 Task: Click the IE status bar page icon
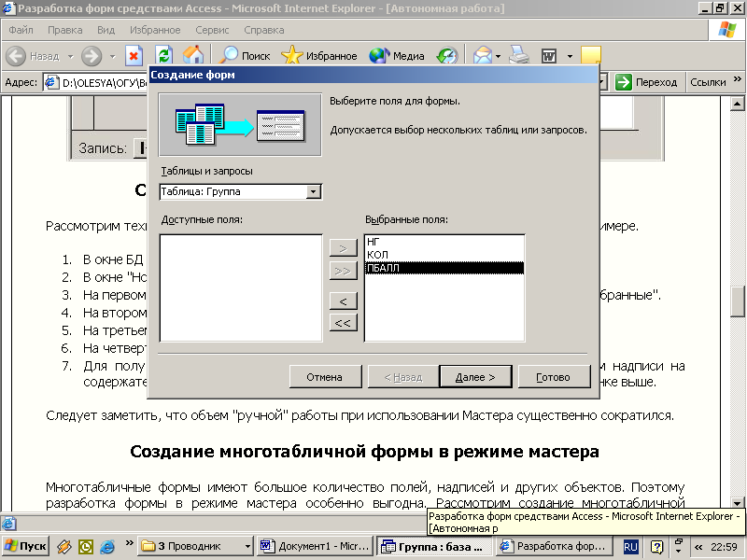8,524
